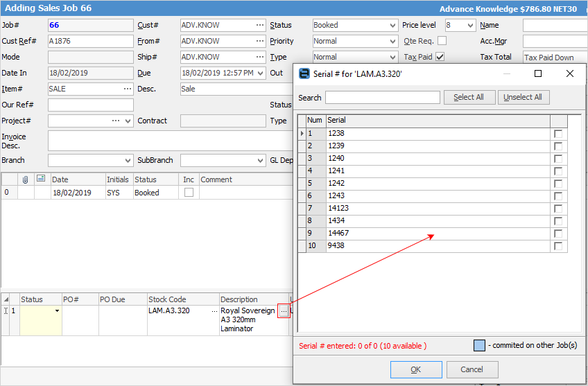Expand the Due date dropdown
The image size is (588, 386).
pyautogui.click(x=260, y=73)
